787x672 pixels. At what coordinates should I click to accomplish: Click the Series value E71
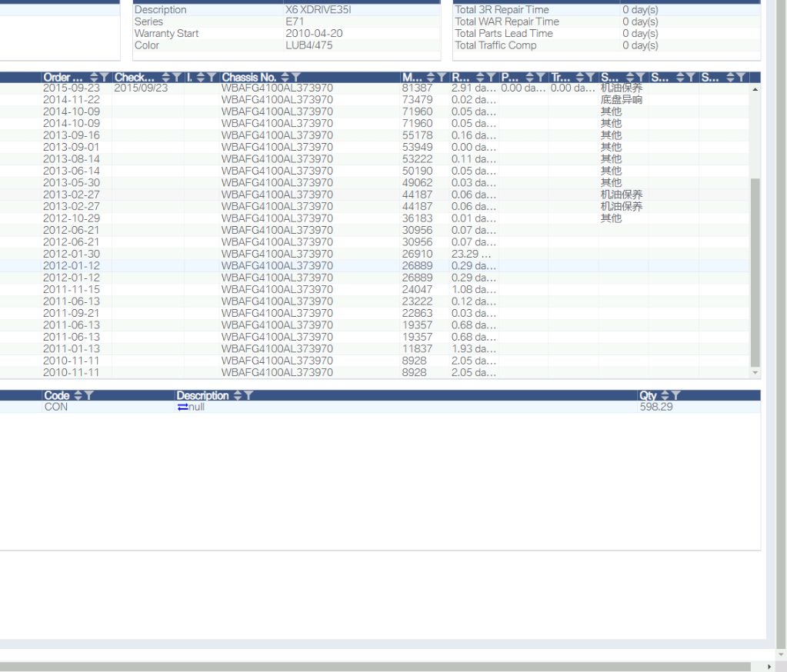295,22
